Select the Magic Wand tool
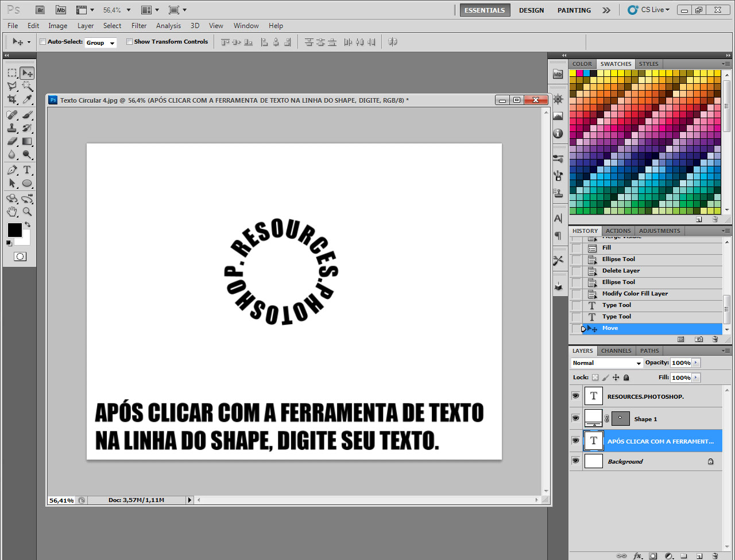 click(27, 86)
